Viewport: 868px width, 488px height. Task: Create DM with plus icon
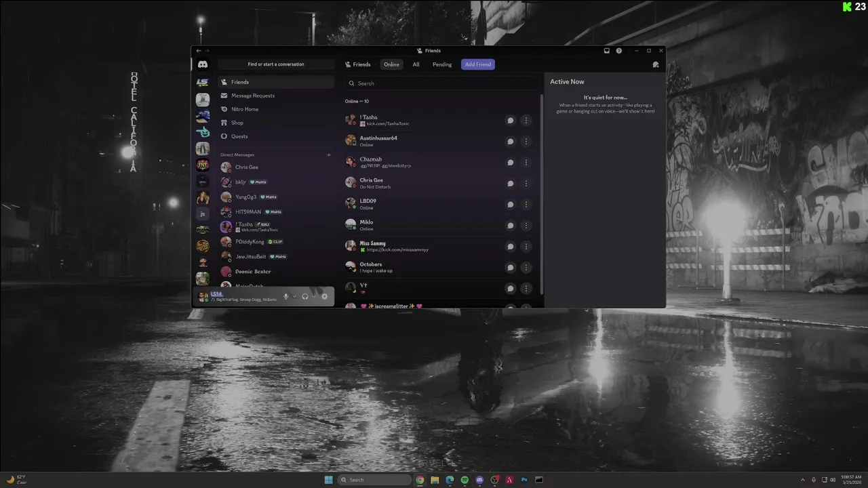pyautogui.click(x=329, y=155)
